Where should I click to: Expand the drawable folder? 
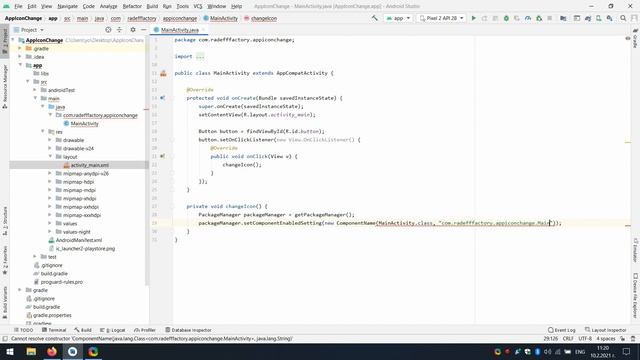pyautogui.click(x=50, y=140)
